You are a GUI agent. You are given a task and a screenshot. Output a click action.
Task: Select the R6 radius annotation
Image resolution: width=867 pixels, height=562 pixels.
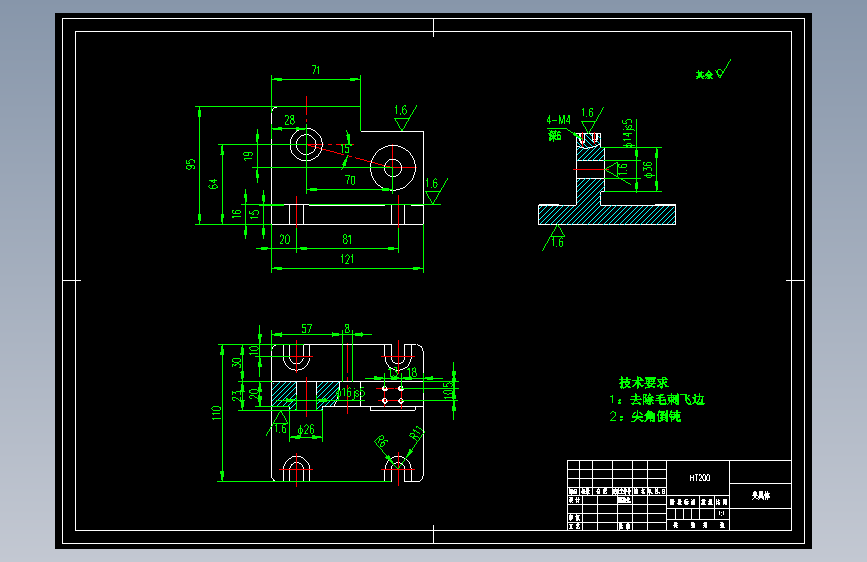coord(382,441)
